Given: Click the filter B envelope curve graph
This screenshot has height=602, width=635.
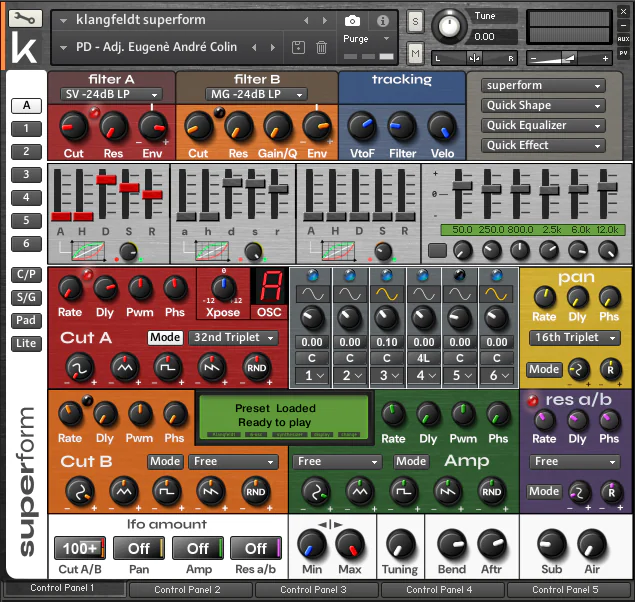Looking at the screenshot, I should tap(211, 251).
